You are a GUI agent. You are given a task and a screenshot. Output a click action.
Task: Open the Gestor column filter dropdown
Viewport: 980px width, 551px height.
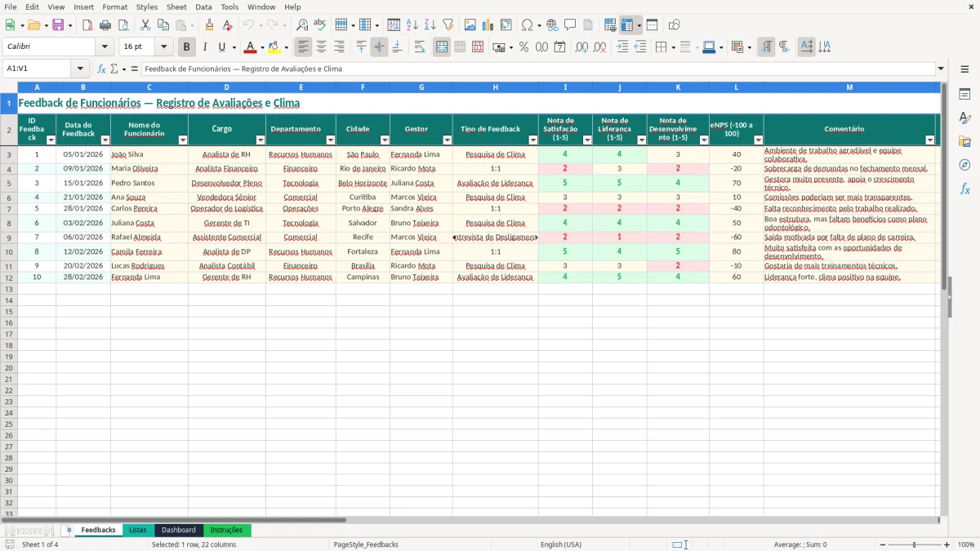coord(448,140)
